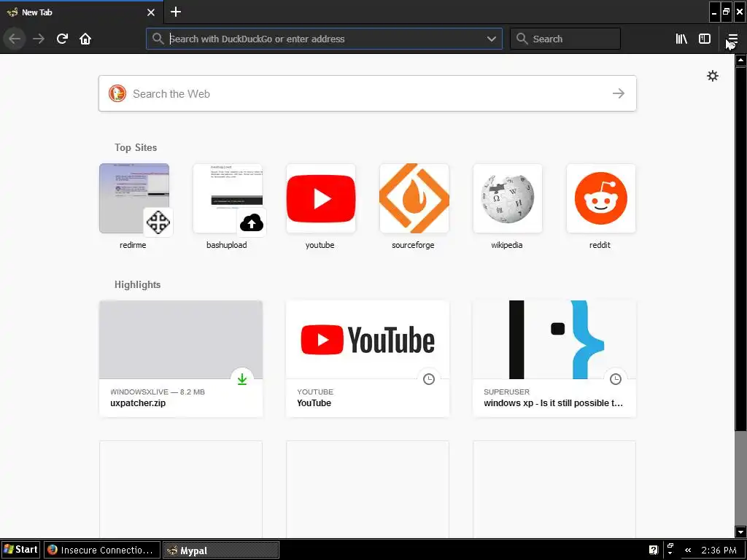This screenshot has height=560, width=747.
Task: Click the vertical scrollbar thumb
Action: (x=740, y=248)
